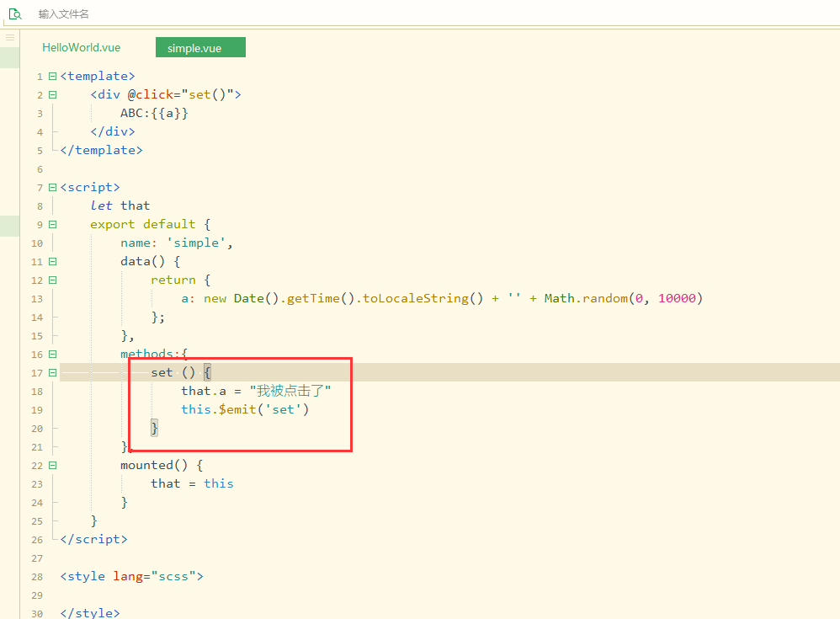Fold the div element on line 2

(52, 95)
